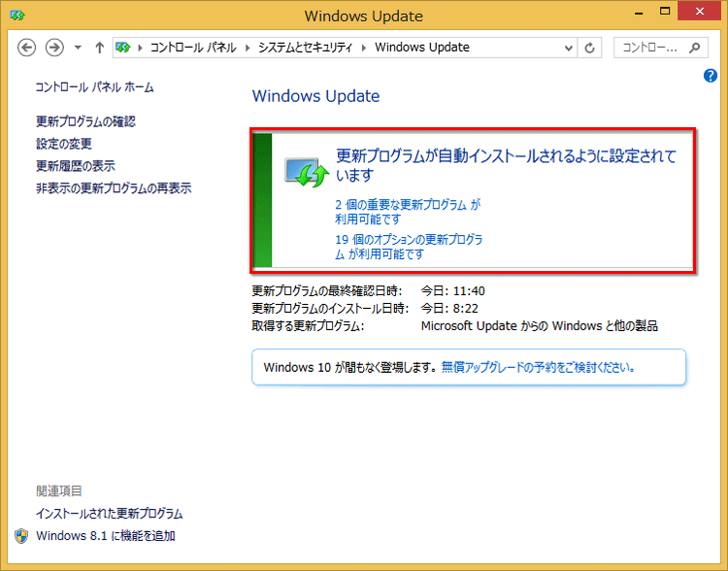This screenshot has height=571, width=728.
Task: Open 更新プログラムの確認 in the sidebar
Action: pos(85,121)
